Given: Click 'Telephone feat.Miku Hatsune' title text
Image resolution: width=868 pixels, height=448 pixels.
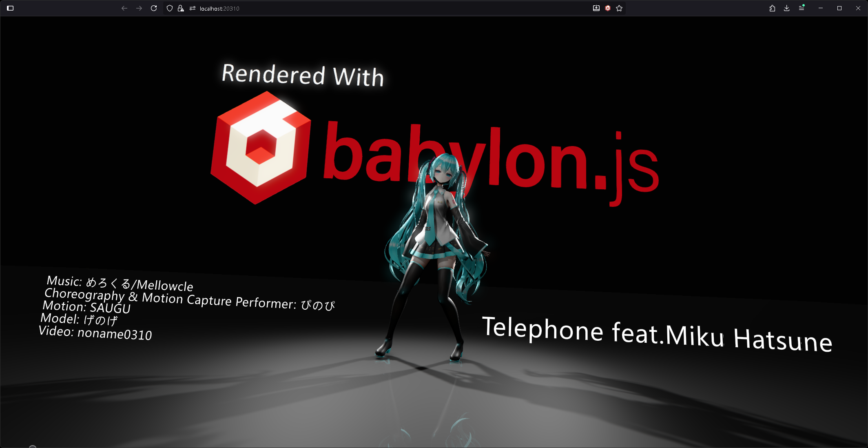Looking at the screenshot, I should pos(657,334).
